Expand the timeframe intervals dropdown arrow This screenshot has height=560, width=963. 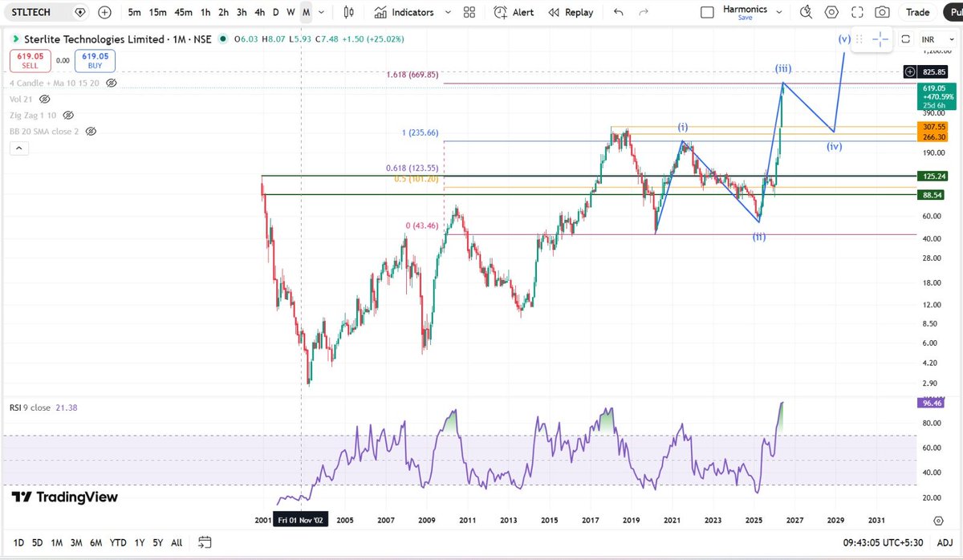click(x=322, y=12)
